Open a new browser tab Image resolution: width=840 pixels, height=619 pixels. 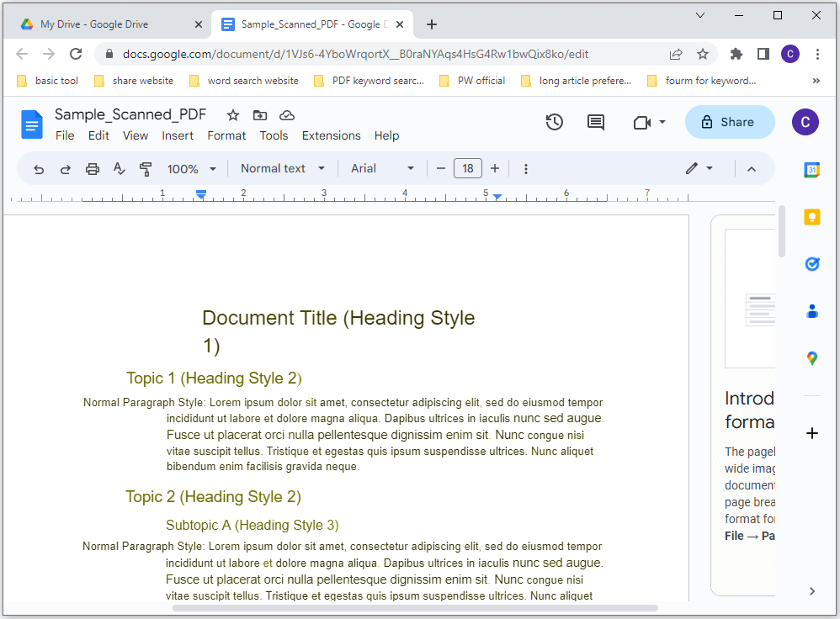click(x=431, y=24)
